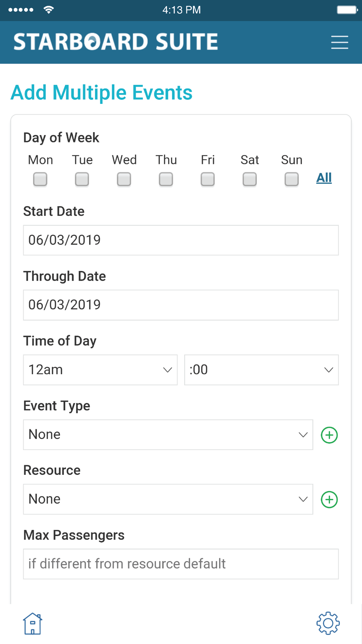Screen dimensions: 362x644
Task: Focus the Start Date field
Action: [181, 240]
